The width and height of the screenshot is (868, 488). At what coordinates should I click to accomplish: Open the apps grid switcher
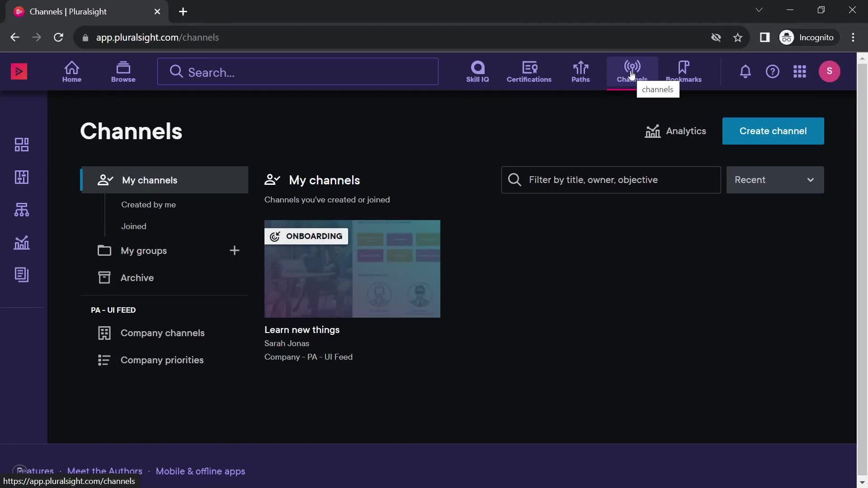coord(800,71)
